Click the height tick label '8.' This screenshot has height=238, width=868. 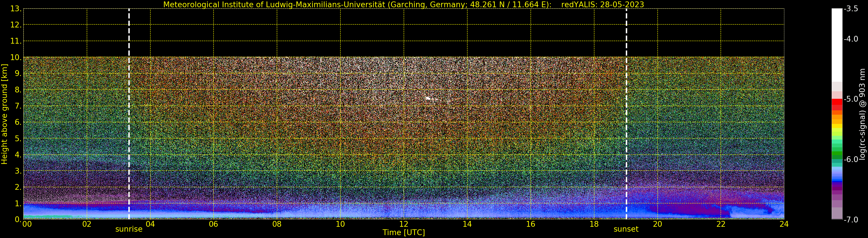tap(18, 90)
